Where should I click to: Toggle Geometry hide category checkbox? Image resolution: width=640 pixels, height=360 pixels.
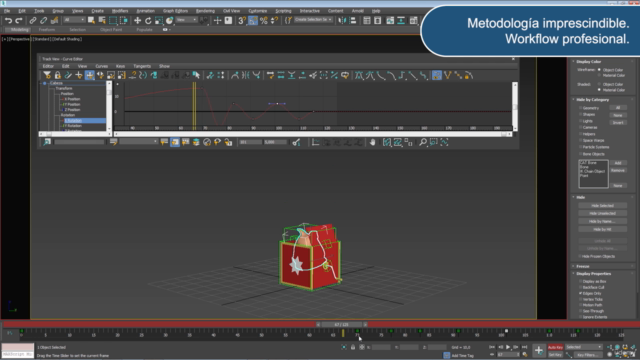pos(580,108)
